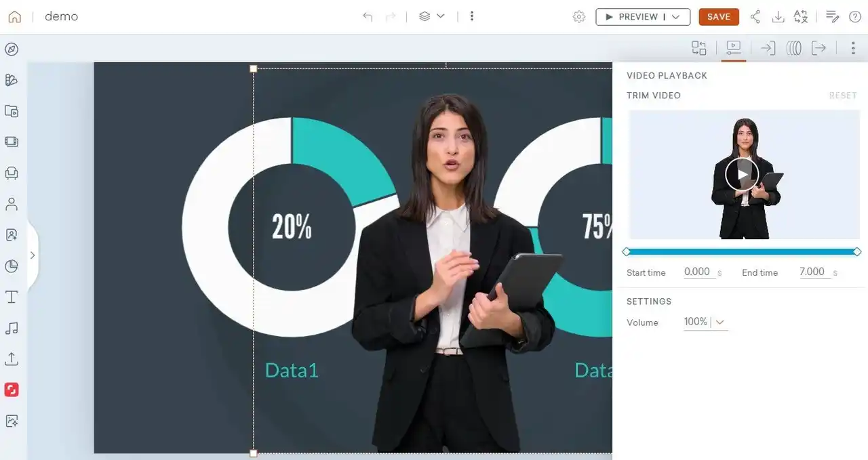Click the undo arrow
Screen dimensions: 868x460
click(x=368, y=17)
